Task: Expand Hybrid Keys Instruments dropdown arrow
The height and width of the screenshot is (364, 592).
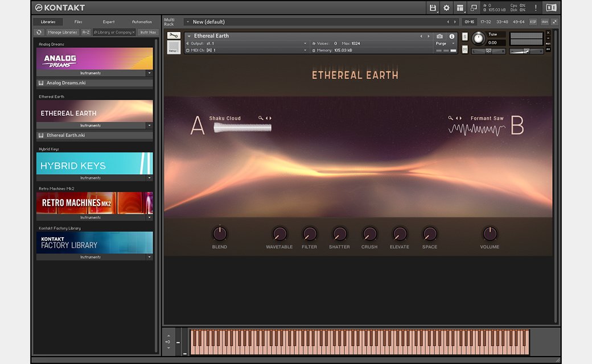Action: pos(150,178)
